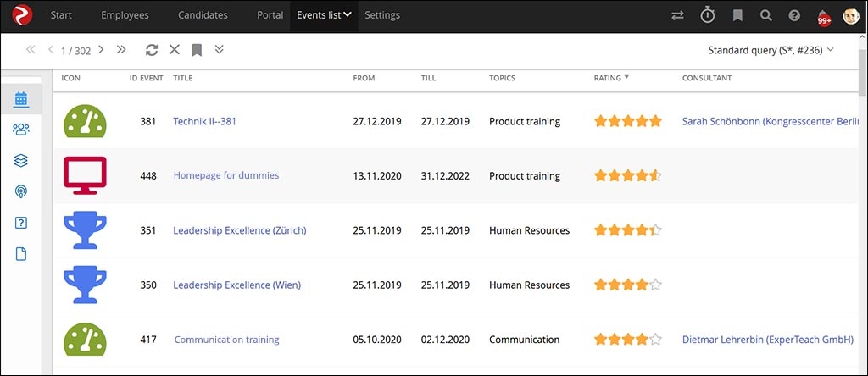
Task: Click the refresh icon in list toolbar
Action: (152, 50)
